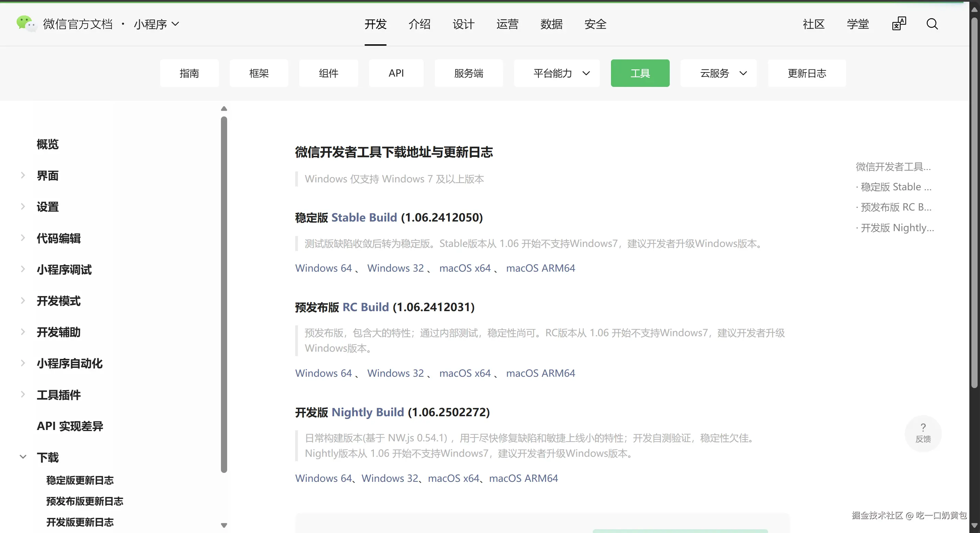Click the sidebar vertical scrollbar
This screenshot has width=980, height=533.
point(224,295)
